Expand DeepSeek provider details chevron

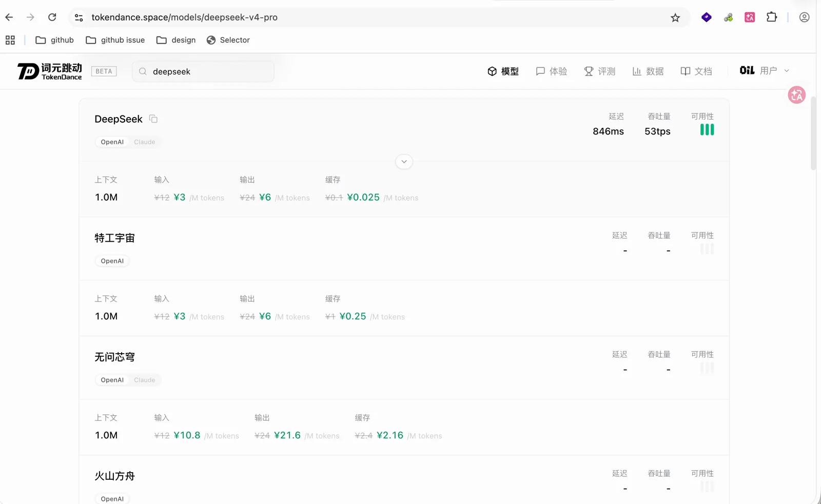[404, 162]
